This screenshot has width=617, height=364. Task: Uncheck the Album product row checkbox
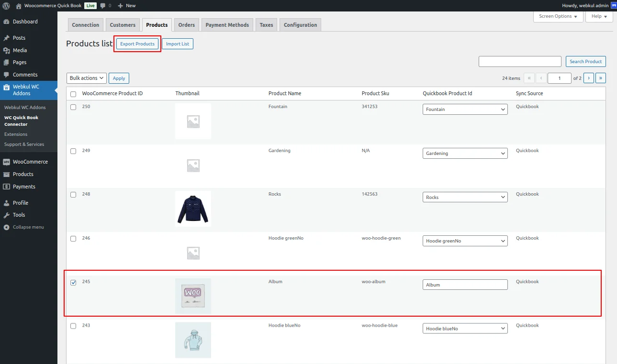coord(73,282)
